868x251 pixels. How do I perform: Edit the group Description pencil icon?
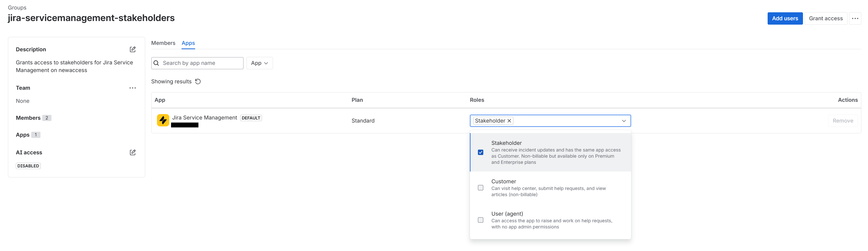coord(133,49)
